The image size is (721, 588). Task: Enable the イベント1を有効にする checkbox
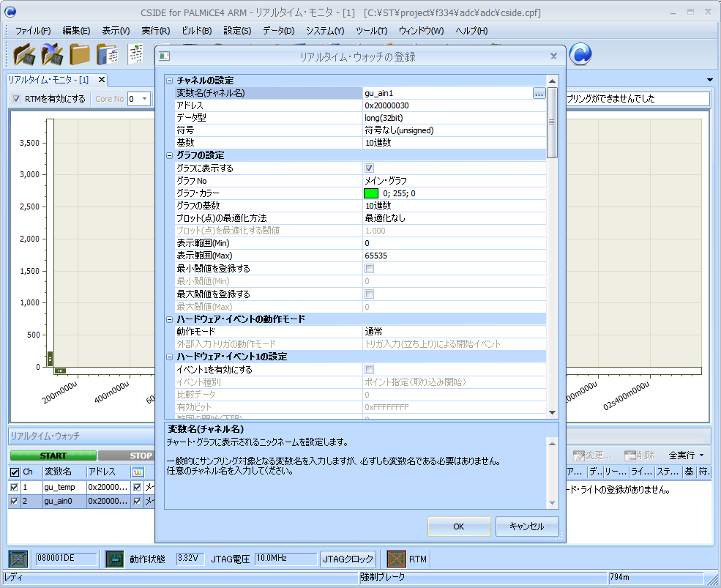[x=369, y=370]
